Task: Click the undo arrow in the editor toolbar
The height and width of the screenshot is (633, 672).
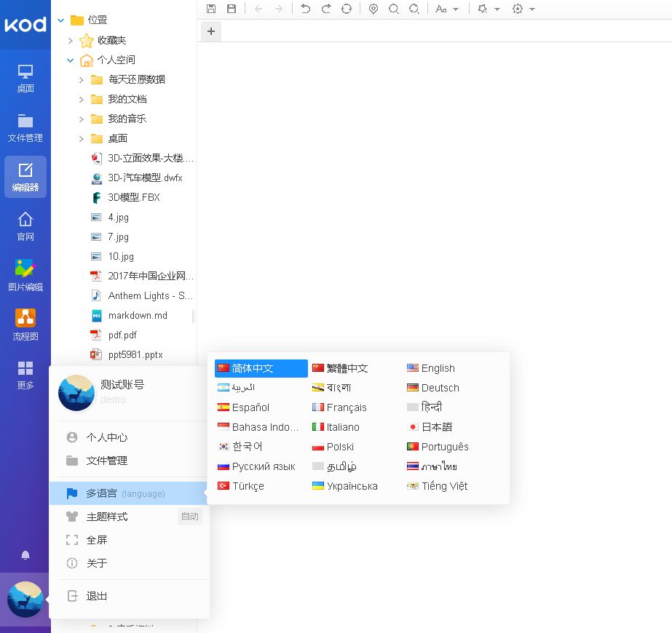Action: tap(306, 9)
